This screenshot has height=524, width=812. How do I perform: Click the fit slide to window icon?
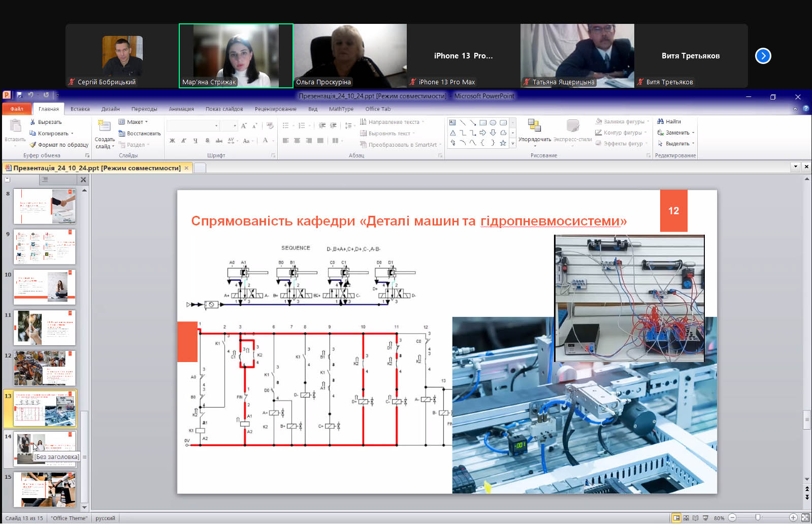tap(805, 518)
